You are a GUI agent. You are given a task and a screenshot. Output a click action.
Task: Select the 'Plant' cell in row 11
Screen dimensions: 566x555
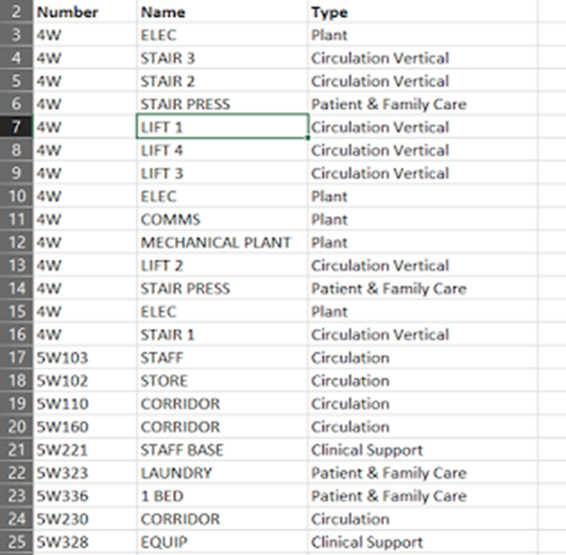tap(423, 219)
